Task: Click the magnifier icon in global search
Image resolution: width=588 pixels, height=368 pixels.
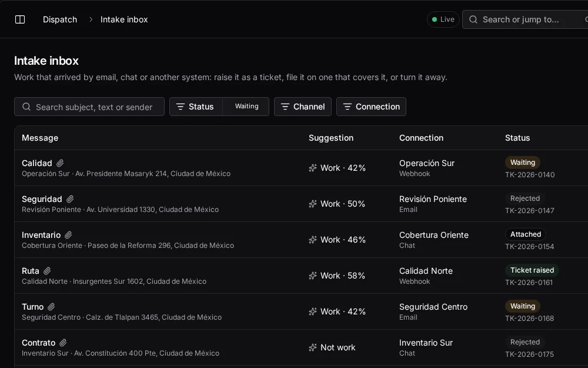Action: 473,19
